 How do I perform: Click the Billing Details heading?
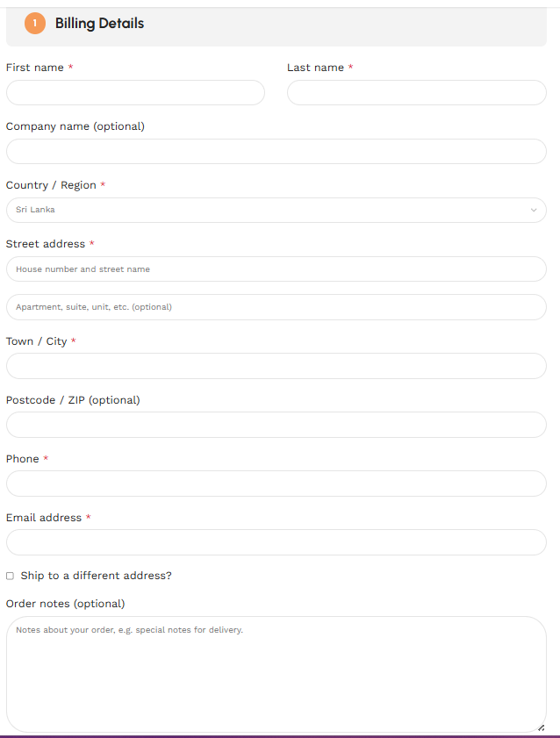[x=99, y=23]
